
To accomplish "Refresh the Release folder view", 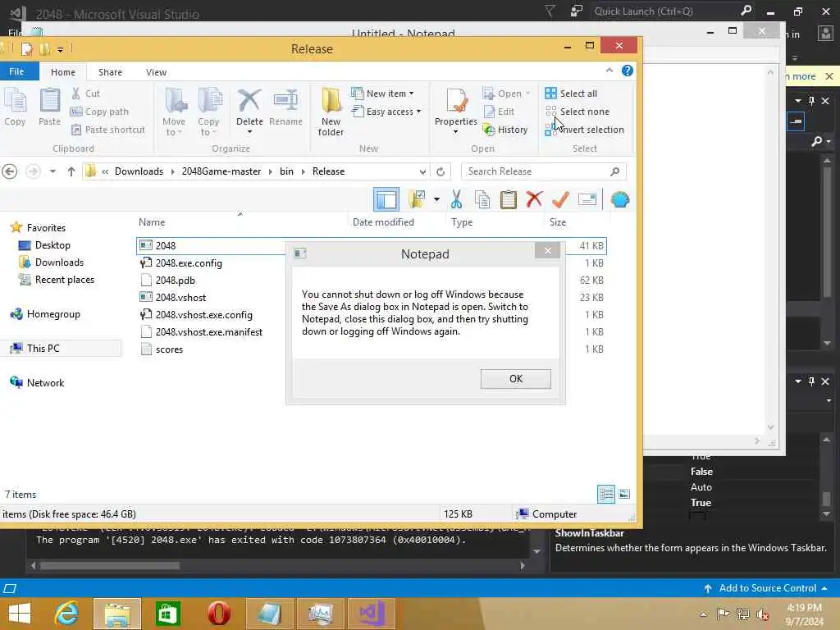I will pos(441,171).
